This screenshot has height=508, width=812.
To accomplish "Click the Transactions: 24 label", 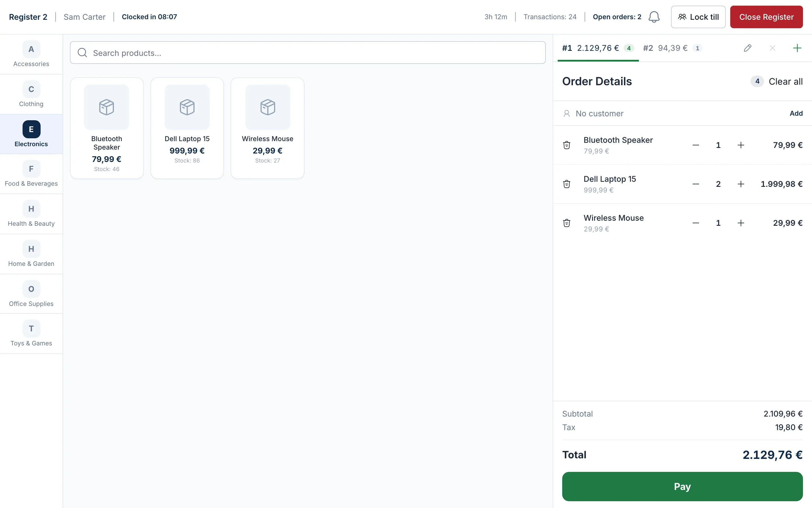I will pyautogui.click(x=550, y=17).
